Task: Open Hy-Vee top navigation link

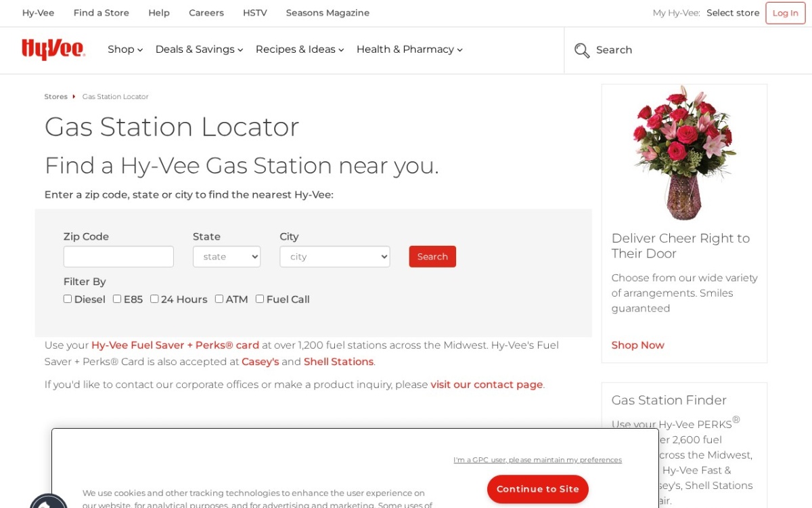Action: coord(38,13)
